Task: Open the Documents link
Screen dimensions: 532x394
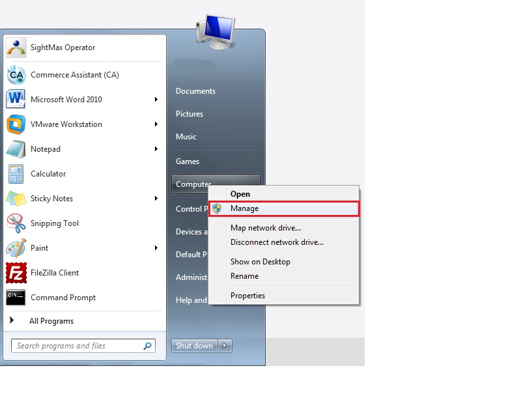Action: (196, 91)
